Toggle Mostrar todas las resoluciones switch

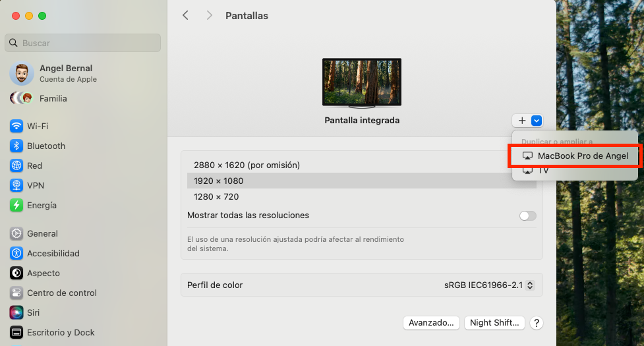coord(527,216)
